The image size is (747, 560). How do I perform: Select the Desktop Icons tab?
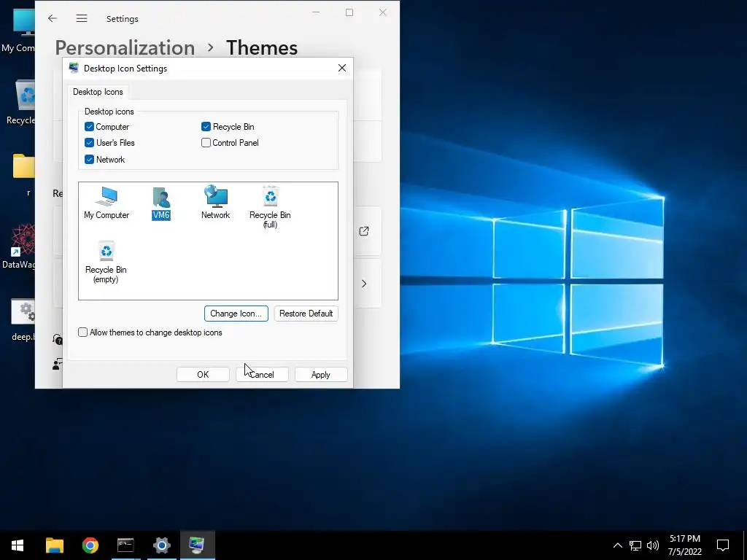(98, 92)
